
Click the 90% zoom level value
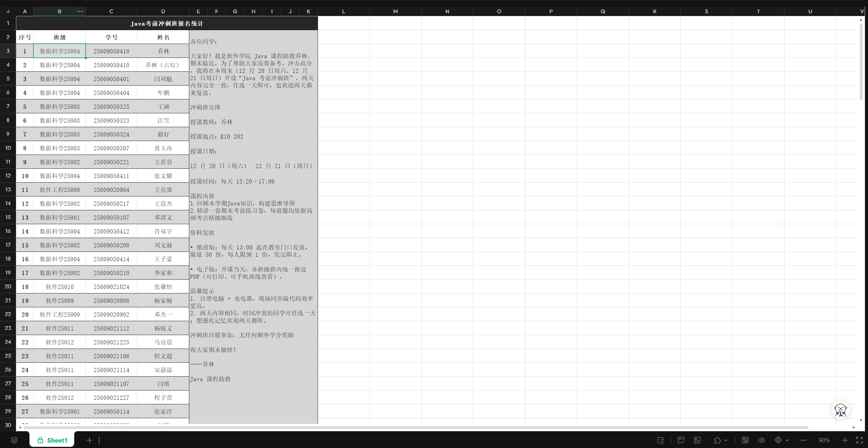tap(824, 440)
